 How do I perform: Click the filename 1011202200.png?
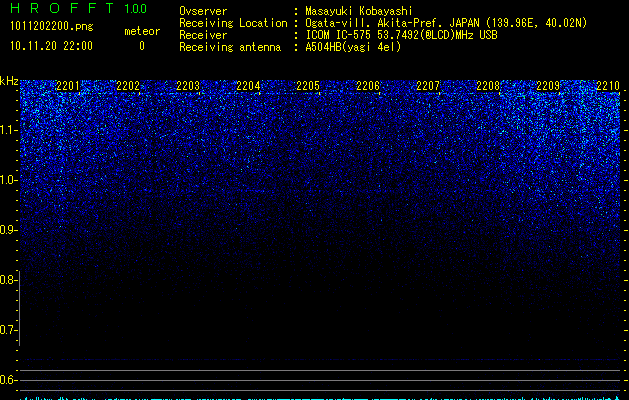coord(52,27)
